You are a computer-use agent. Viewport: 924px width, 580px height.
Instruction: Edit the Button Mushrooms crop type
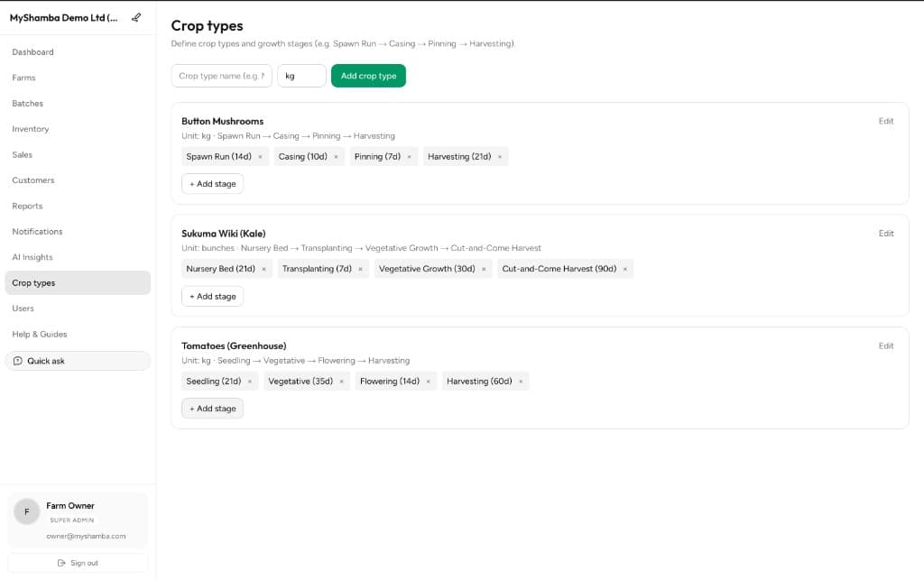pyautogui.click(x=886, y=121)
